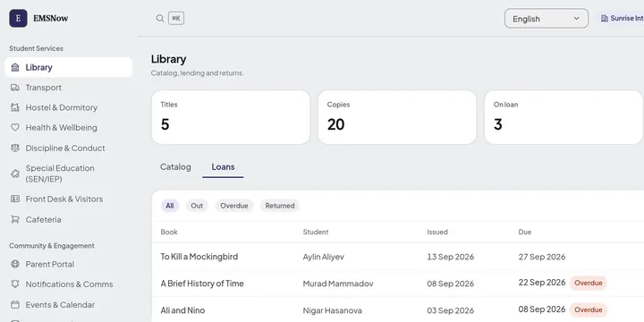Click the Copies stat card

pyautogui.click(x=397, y=117)
